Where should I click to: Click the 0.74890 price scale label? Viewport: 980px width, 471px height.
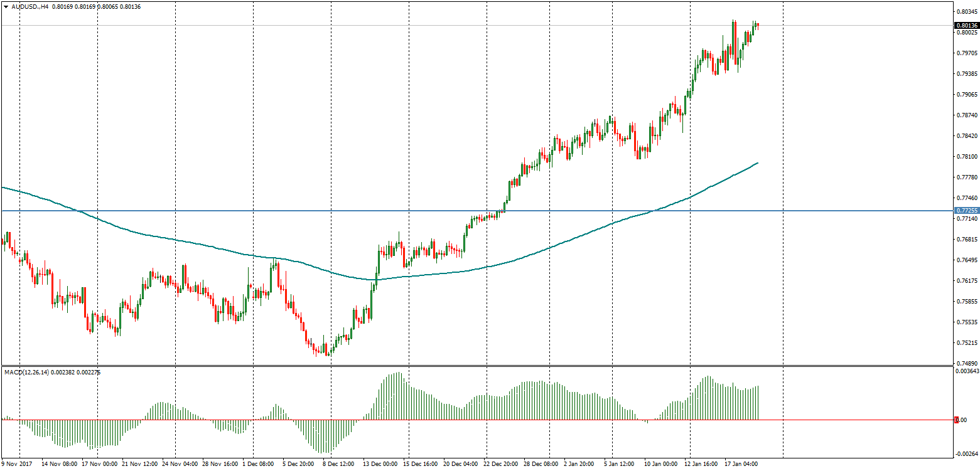tap(966, 363)
